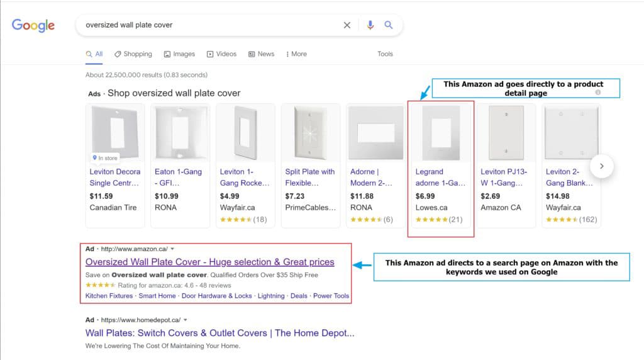Screen dimensions: 644x360
Task: Open the Eaton 1-Gang - GFI… link
Action: [178, 177]
